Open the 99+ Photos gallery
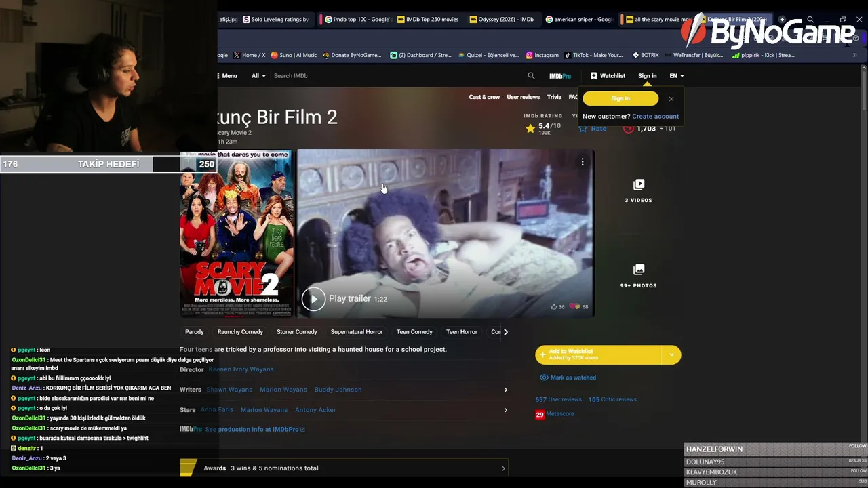 (639, 277)
